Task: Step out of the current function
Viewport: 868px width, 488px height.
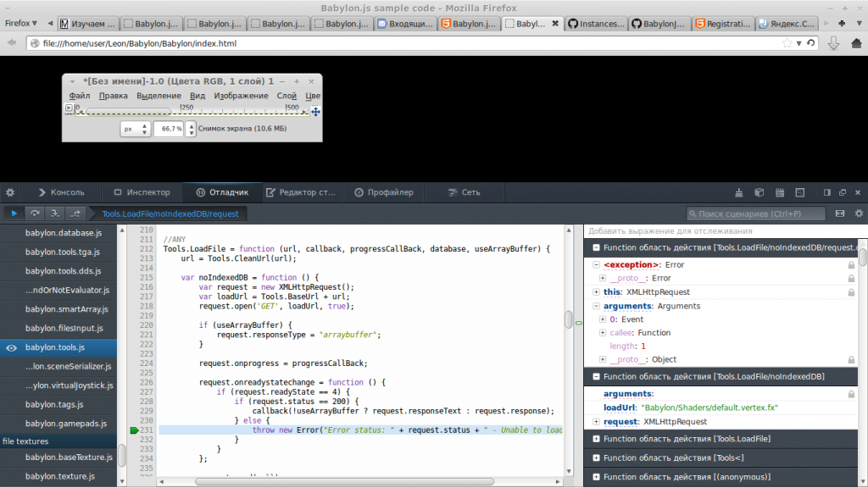Action: [75, 213]
